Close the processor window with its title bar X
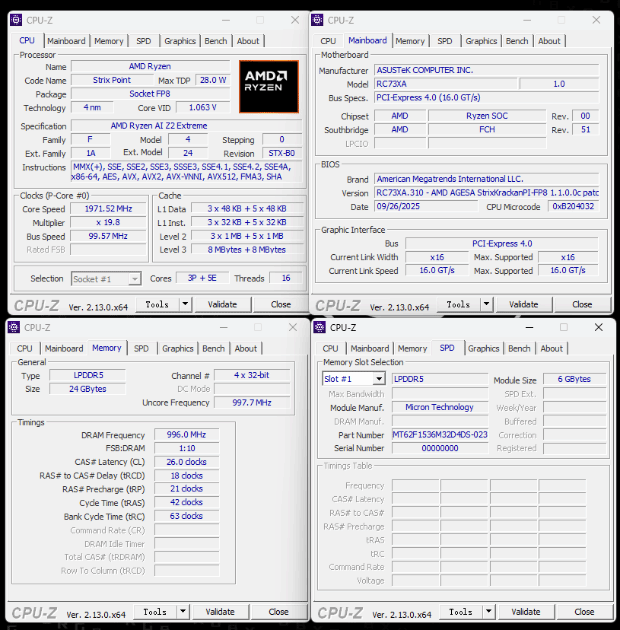Viewport: 620px width, 630px height. 293,20
